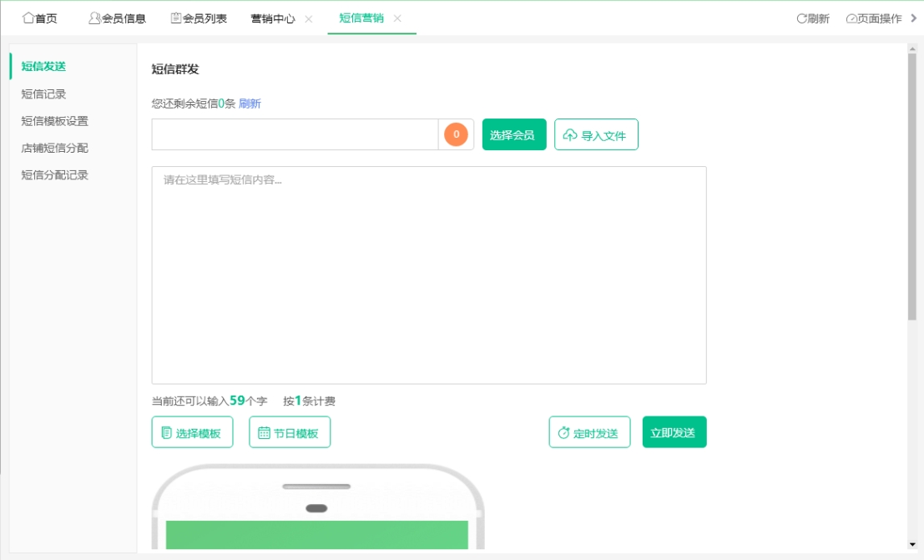Click the 定时发送 button
The width and height of the screenshot is (924, 560).
589,432
